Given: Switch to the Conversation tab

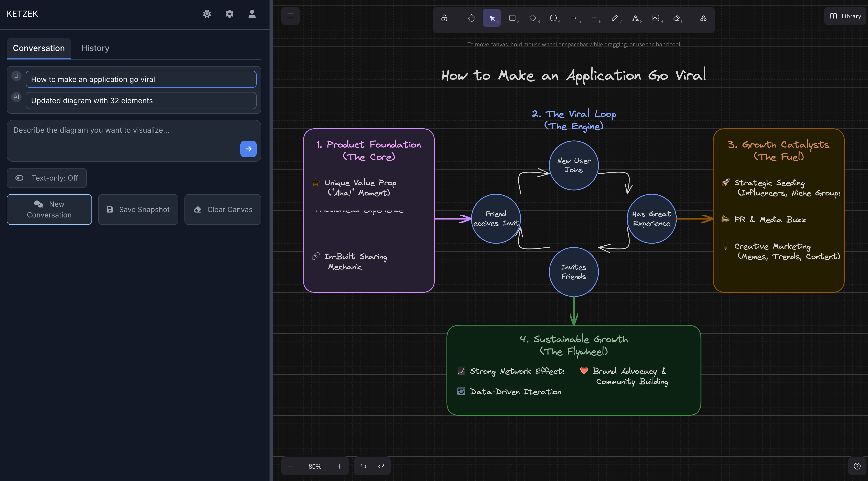Looking at the screenshot, I should pos(39,48).
